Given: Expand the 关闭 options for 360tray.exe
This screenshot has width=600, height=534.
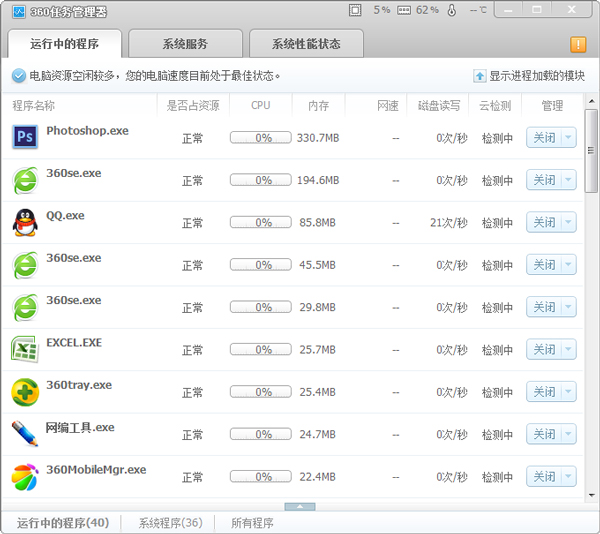Looking at the screenshot, I should [569, 392].
